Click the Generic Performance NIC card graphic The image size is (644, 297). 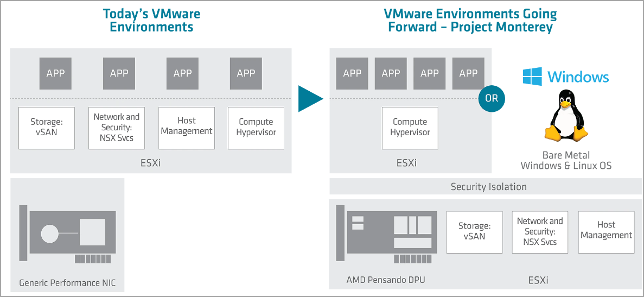[68, 235]
